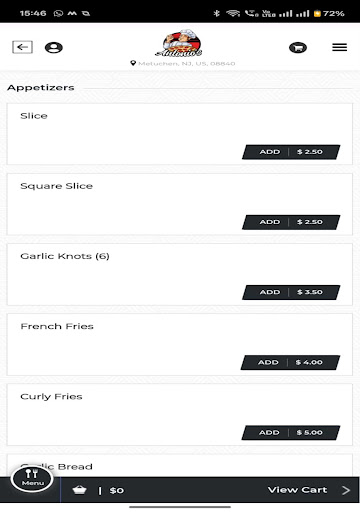
Task: Select the Metuchen, NJ location text
Action: pyautogui.click(x=187, y=63)
